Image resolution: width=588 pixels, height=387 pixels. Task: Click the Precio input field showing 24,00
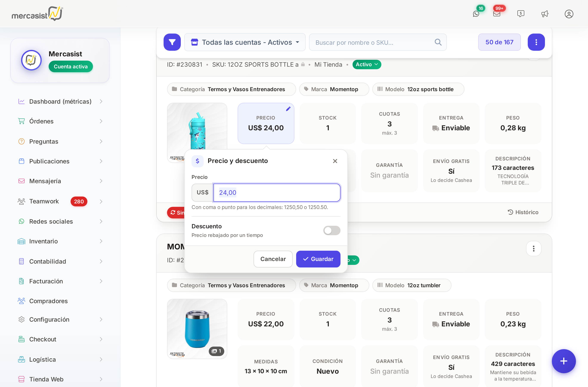click(277, 192)
